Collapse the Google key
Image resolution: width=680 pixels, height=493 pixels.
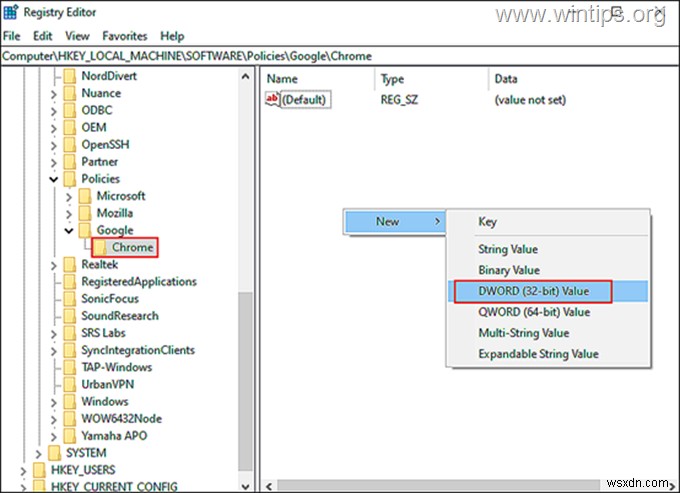tap(69, 231)
